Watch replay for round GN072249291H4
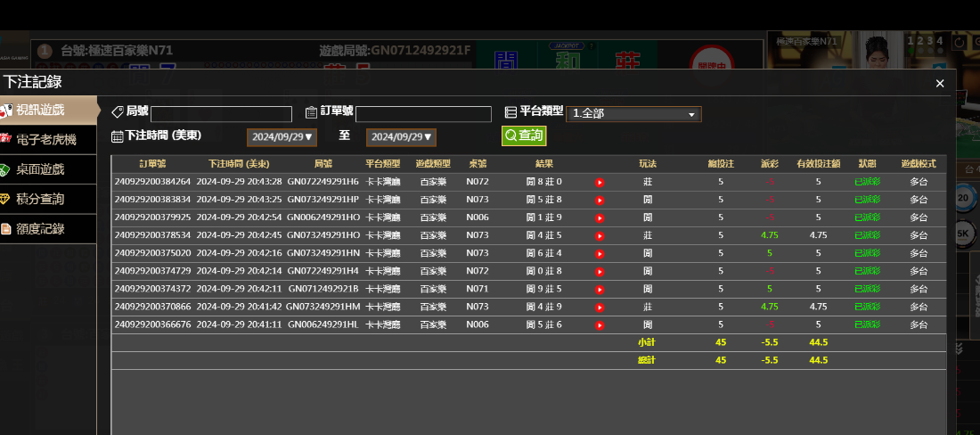 pyautogui.click(x=600, y=271)
